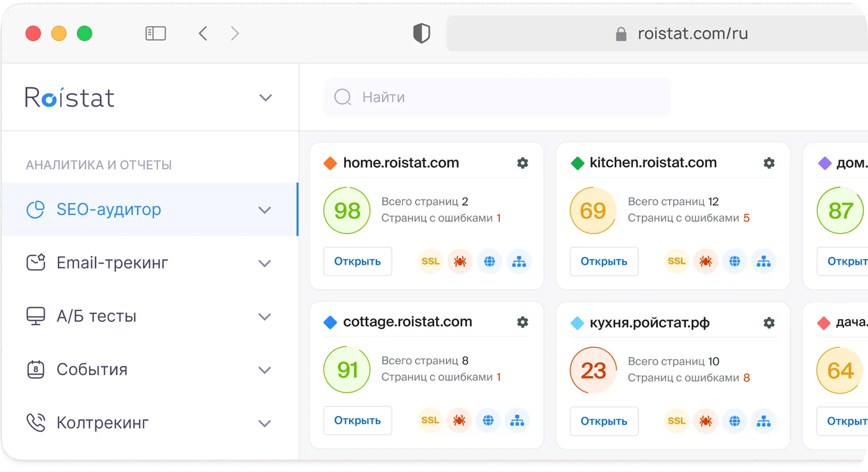Screen dimensions: 868x472
Task: Click globe icon on cottage.roistat.com card
Action: 488,421
